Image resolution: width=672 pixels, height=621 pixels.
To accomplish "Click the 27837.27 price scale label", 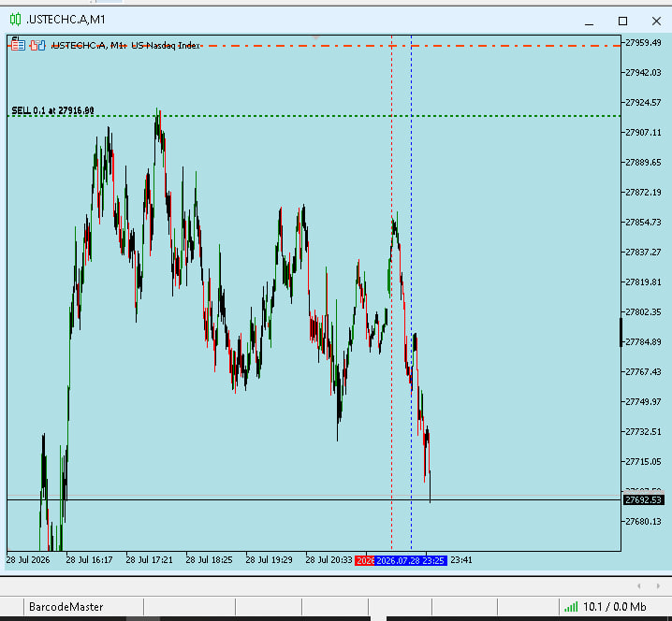I will [643, 252].
